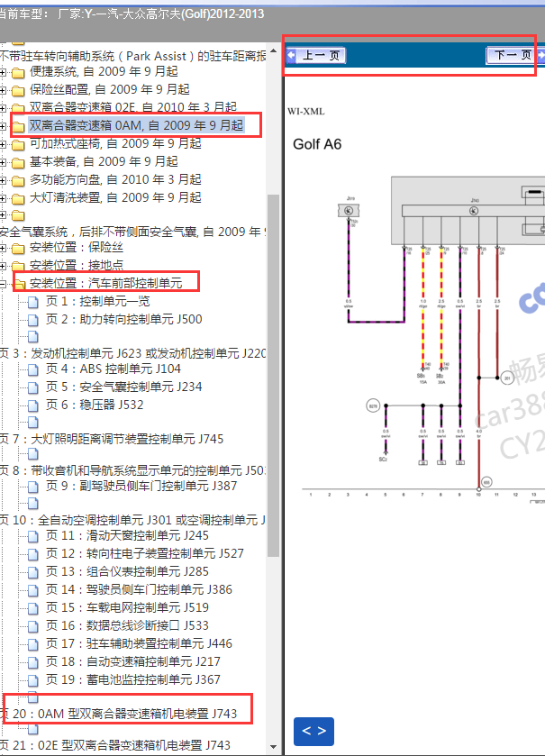Go to previous page with 上一页 button
The width and height of the screenshot is (545, 756).
316,56
